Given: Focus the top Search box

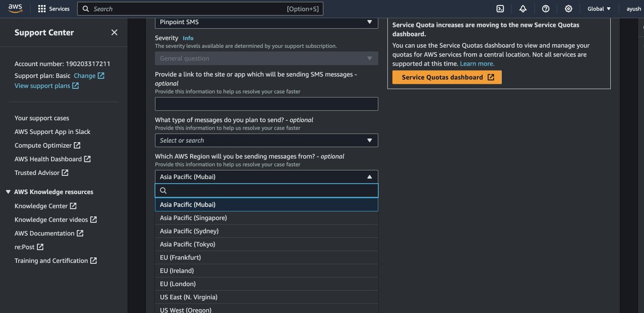Looking at the screenshot, I should click(200, 9).
